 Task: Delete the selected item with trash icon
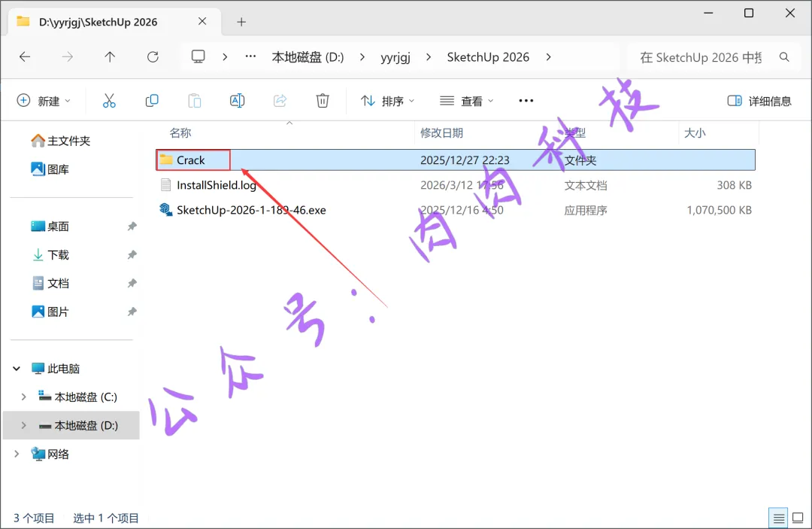point(323,101)
